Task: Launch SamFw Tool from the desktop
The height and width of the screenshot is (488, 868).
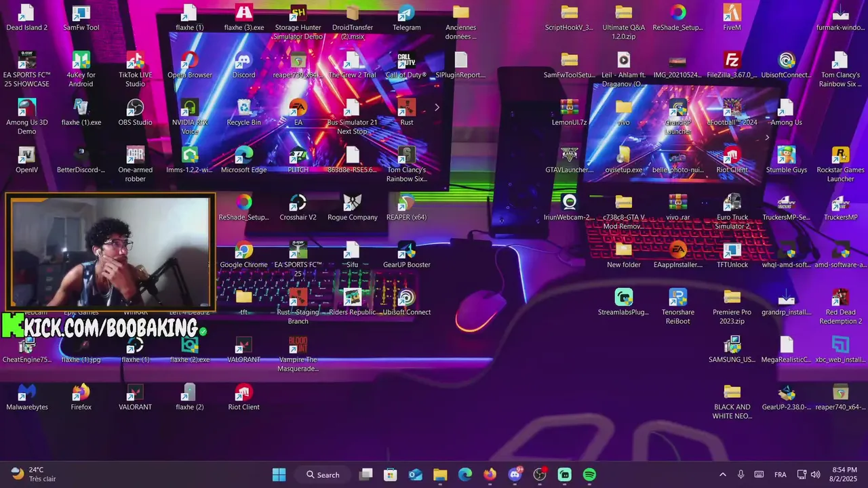Action: point(81,18)
